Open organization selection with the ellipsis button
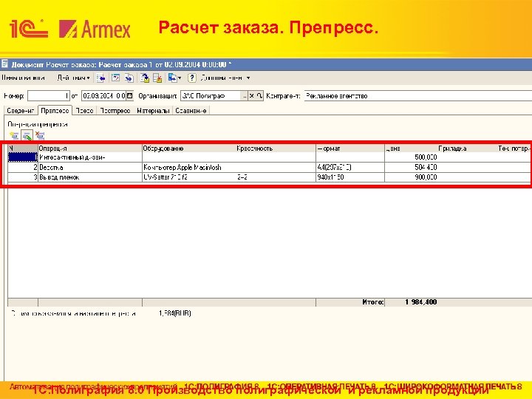The width and height of the screenshot is (532, 399). tap(245, 96)
